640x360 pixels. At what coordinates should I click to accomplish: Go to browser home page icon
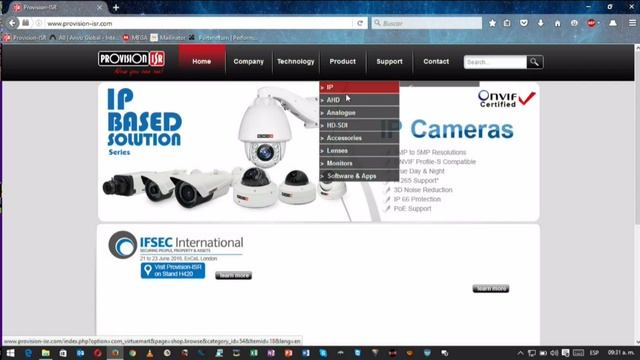click(558, 23)
